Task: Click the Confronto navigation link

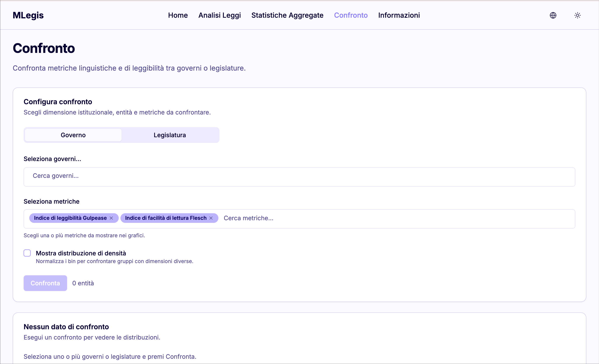Action: pyautogui.click(x=351, y=15)
